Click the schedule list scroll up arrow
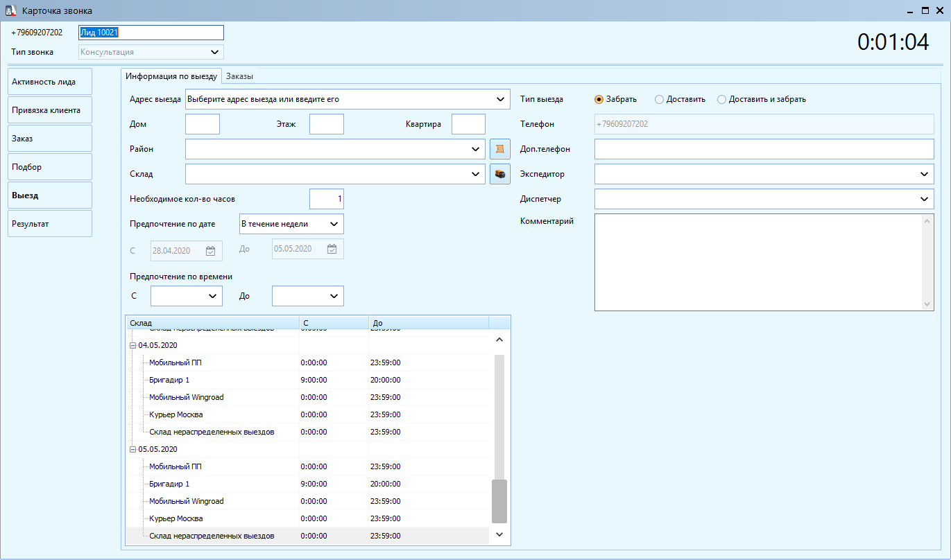 [x=499, y=340]
